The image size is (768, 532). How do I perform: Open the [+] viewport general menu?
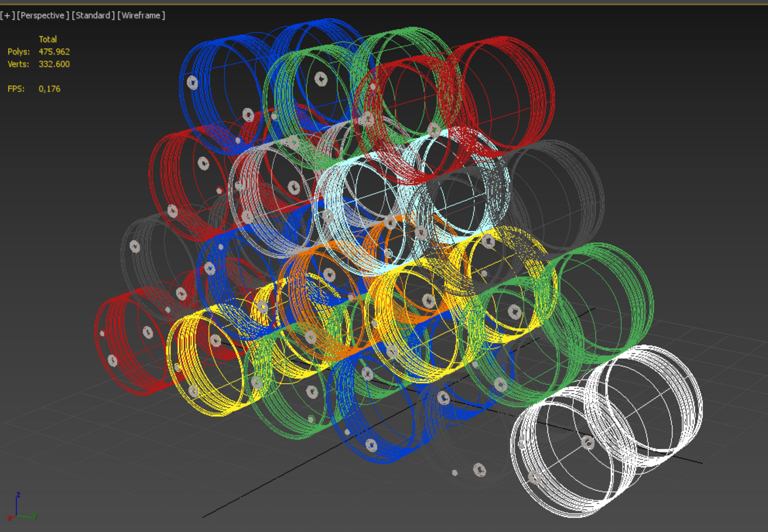pos(7,15)
